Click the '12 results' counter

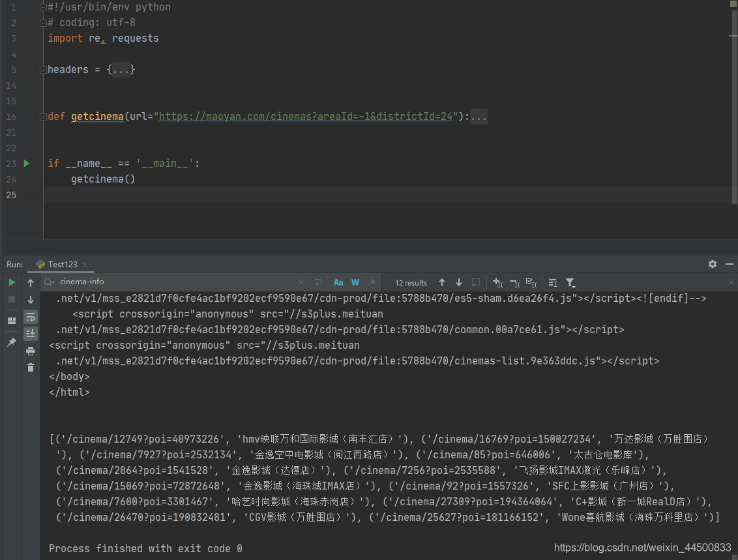click(x=411, y=283)
